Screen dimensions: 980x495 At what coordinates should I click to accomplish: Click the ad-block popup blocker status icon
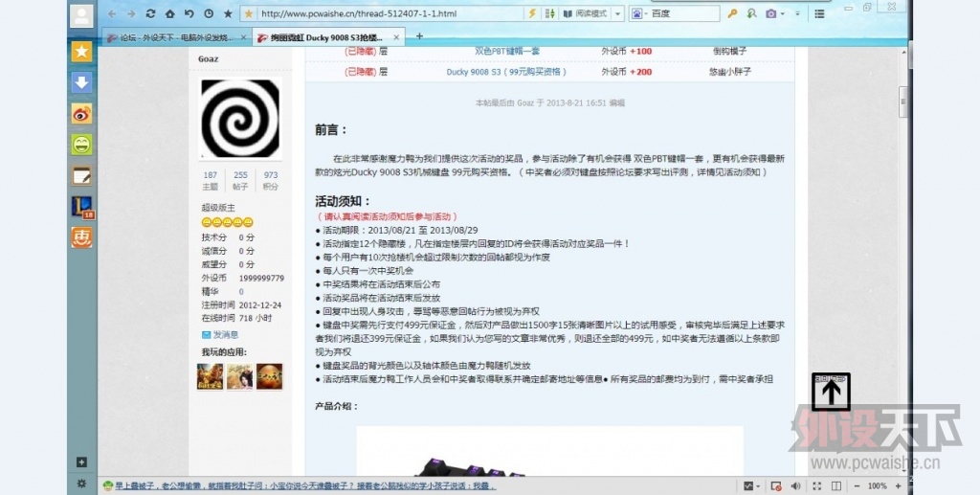pos(776,485)
